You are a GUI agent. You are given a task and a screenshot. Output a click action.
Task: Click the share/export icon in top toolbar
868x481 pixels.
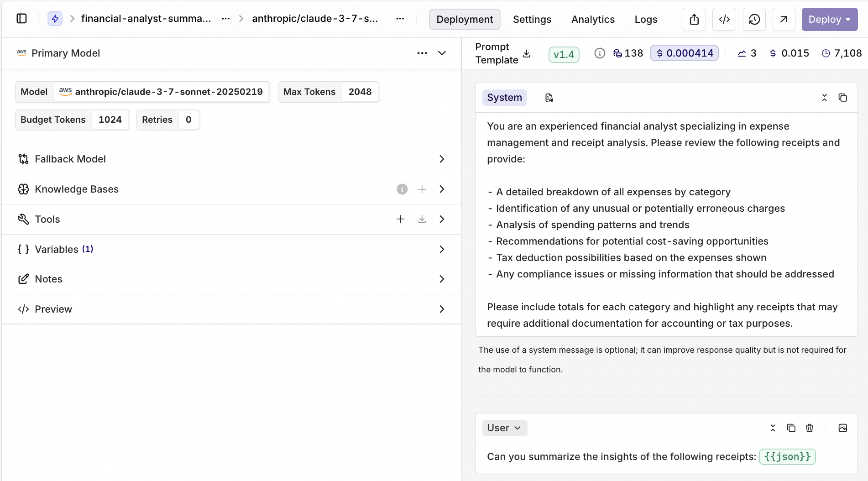coord(694,19)
